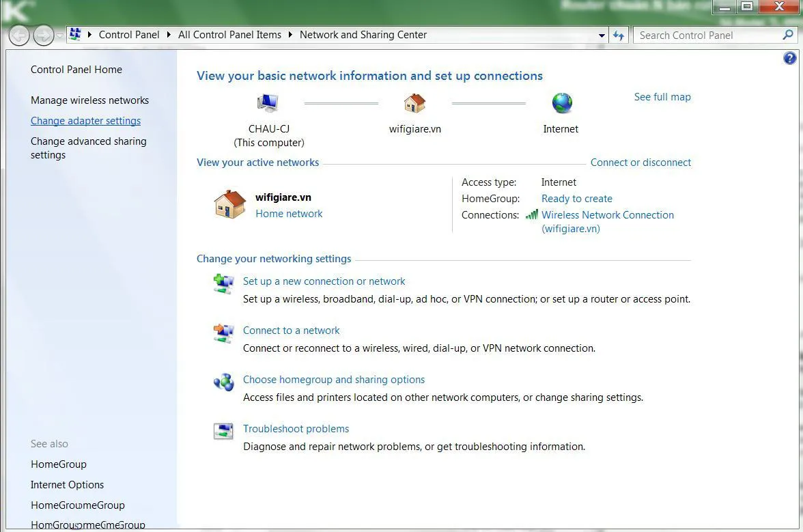Select All Control Panel Items breadcrumb
This screenshot has height=532, width=803.
click(229, 35)
